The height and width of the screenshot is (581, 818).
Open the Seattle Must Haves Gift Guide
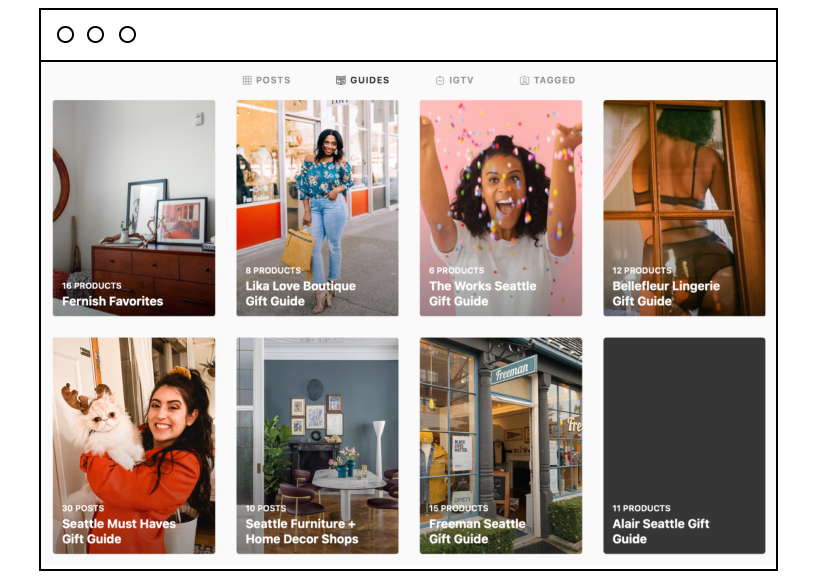134,445
